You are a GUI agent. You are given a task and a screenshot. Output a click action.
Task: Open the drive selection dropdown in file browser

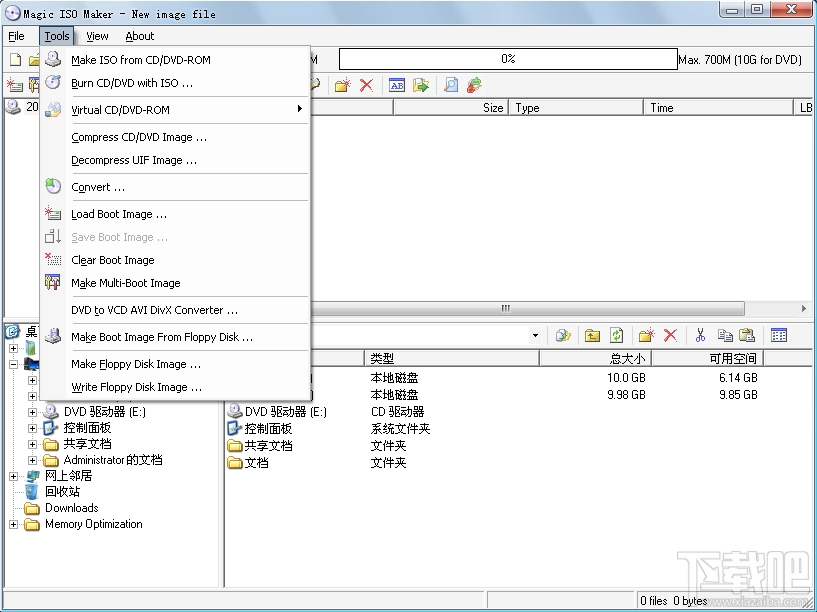(535, 334)
